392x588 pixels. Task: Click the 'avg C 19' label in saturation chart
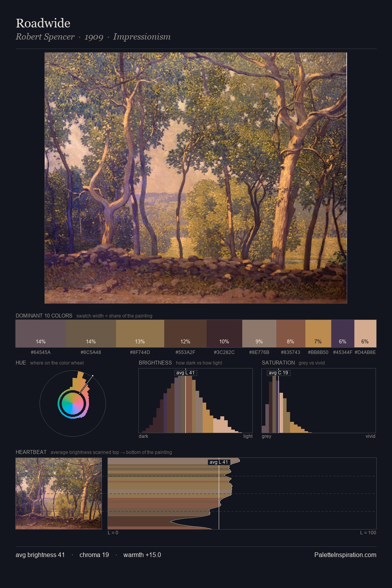click(278, 373)
